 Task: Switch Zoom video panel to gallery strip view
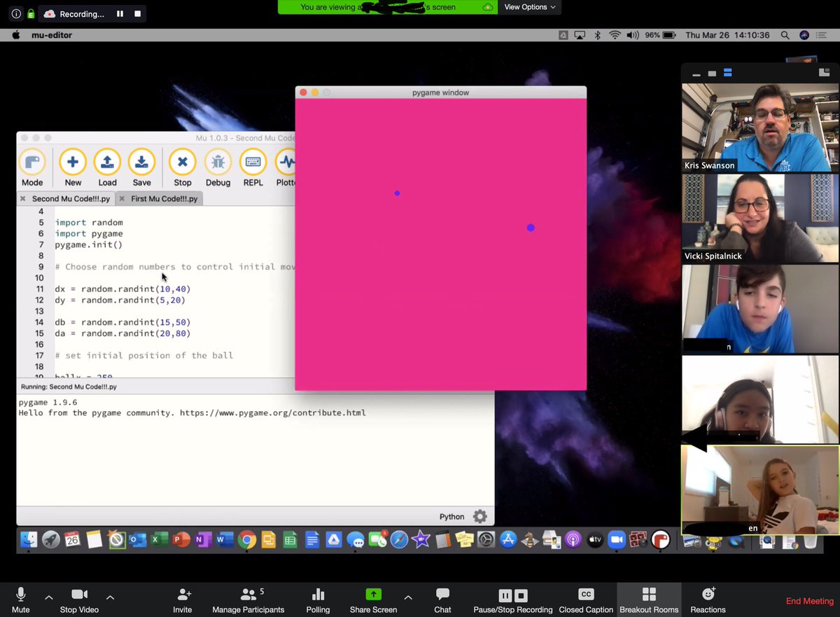click(727, 73)
